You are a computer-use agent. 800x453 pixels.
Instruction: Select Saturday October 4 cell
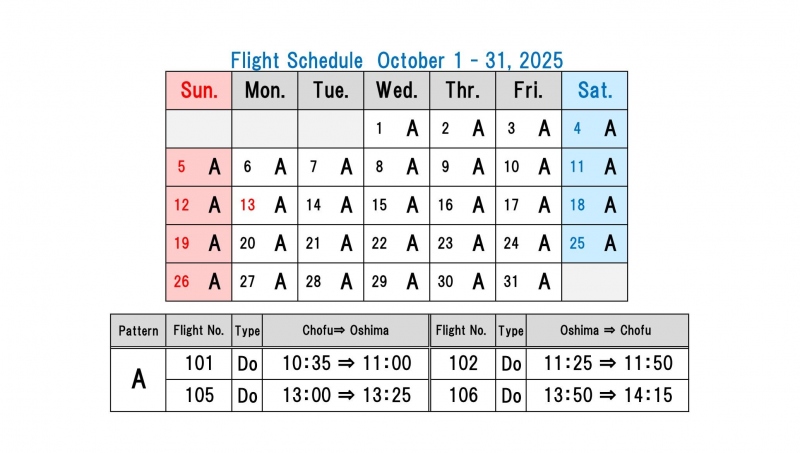pyautogui.click(x=595, y=128)
